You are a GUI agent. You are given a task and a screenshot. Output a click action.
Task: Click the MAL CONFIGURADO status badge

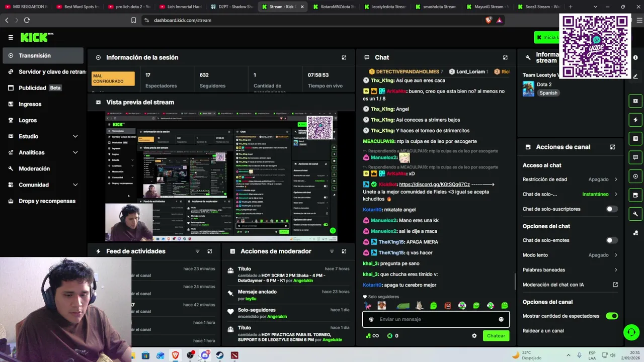tap(113, 78)
